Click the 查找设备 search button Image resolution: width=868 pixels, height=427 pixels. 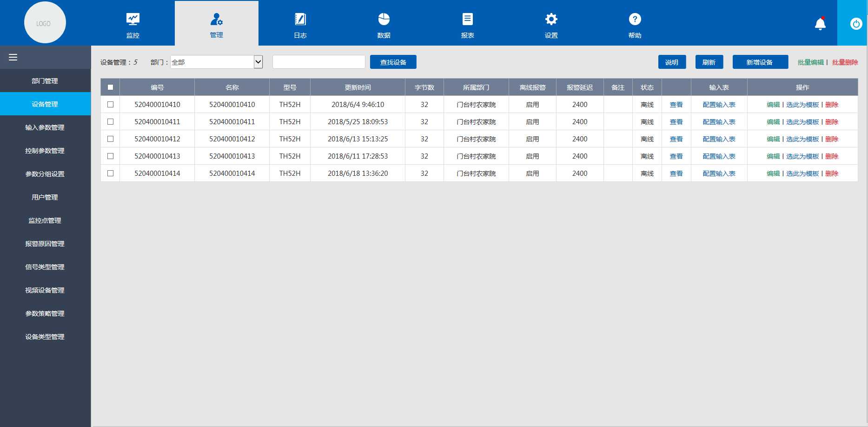pos(393,62)
